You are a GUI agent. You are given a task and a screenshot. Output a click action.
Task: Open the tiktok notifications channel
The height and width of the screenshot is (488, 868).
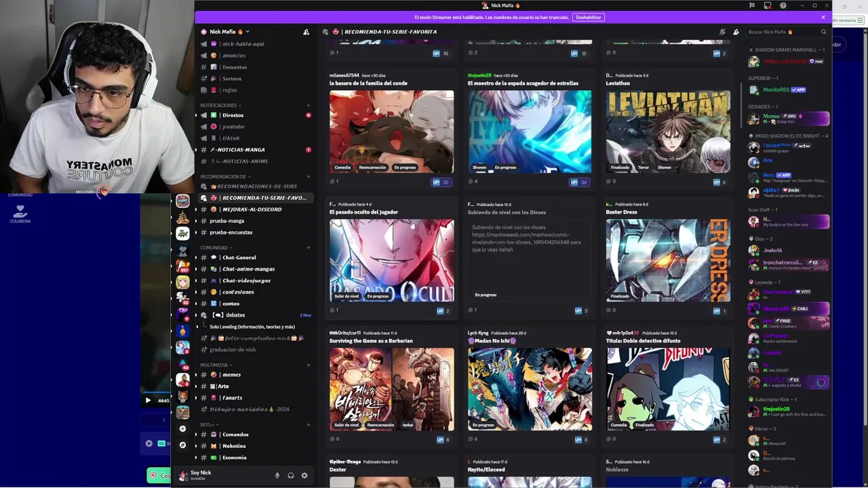(x=254, y=138)
